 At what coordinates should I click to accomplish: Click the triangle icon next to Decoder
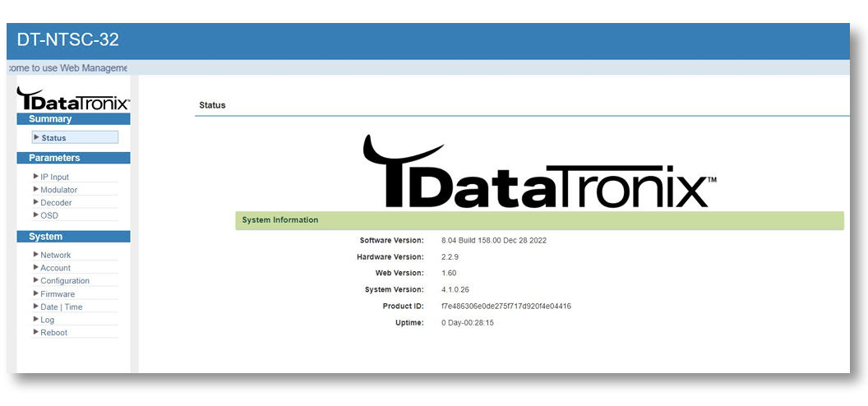[36, 202]
